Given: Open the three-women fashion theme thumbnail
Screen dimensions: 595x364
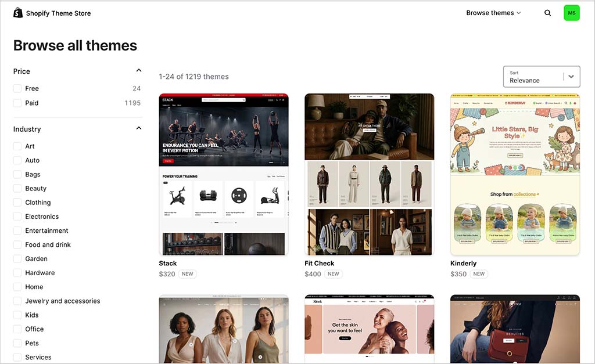Looking at the screenshot, I should [224, 329].
